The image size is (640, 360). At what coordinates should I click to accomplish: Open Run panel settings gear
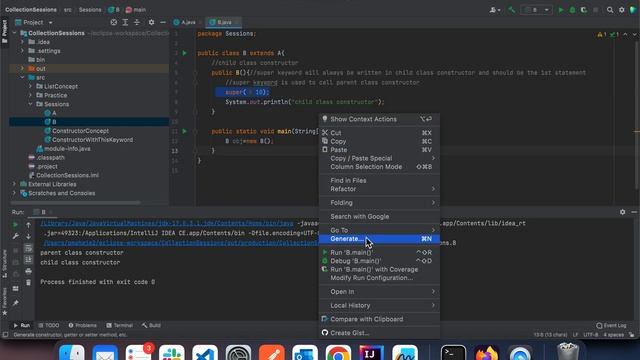tap(622, 212)
